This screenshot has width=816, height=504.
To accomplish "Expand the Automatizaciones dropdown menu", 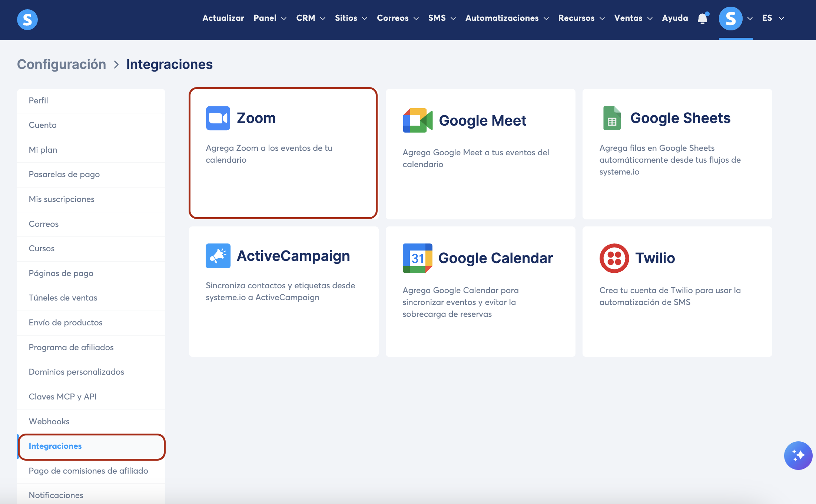I will (x=507, y=18).
